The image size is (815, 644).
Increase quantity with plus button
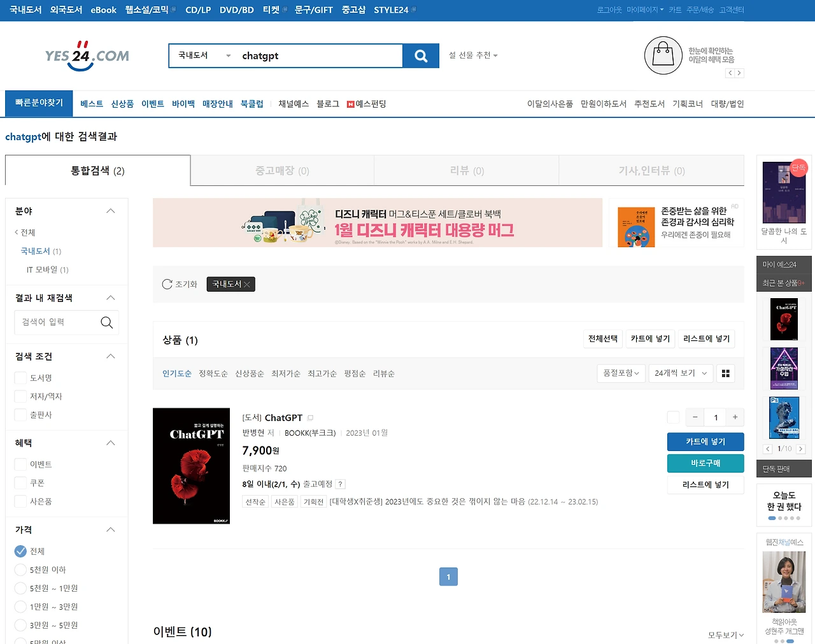pos(735,417)
